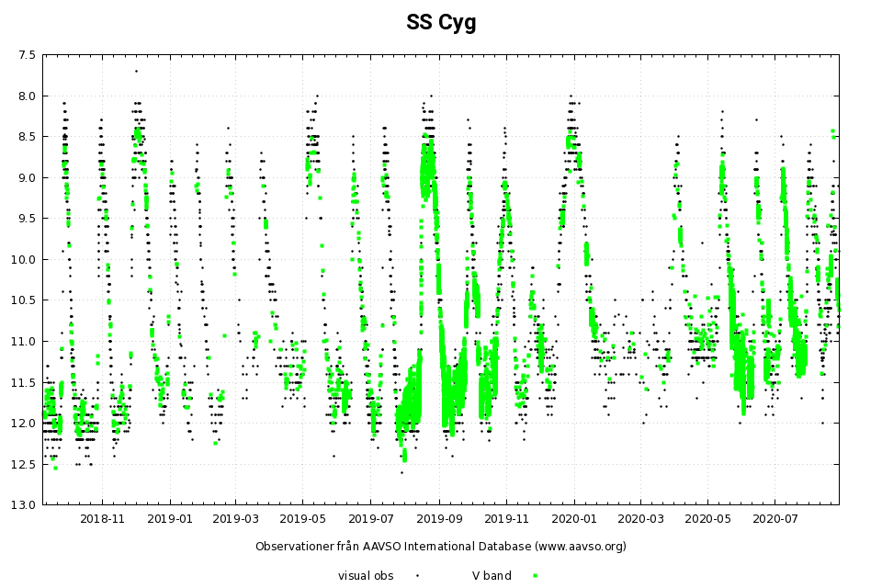The image size is (882, 588).
Task: Click the 7.5 magnitude y-axis label
Action: [27, 55]
